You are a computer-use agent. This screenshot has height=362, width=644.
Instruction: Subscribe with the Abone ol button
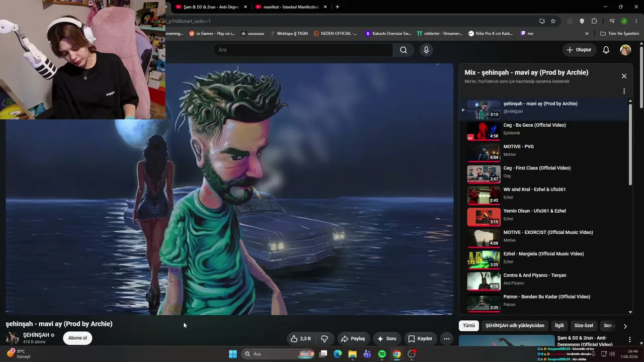pos(77,338)
